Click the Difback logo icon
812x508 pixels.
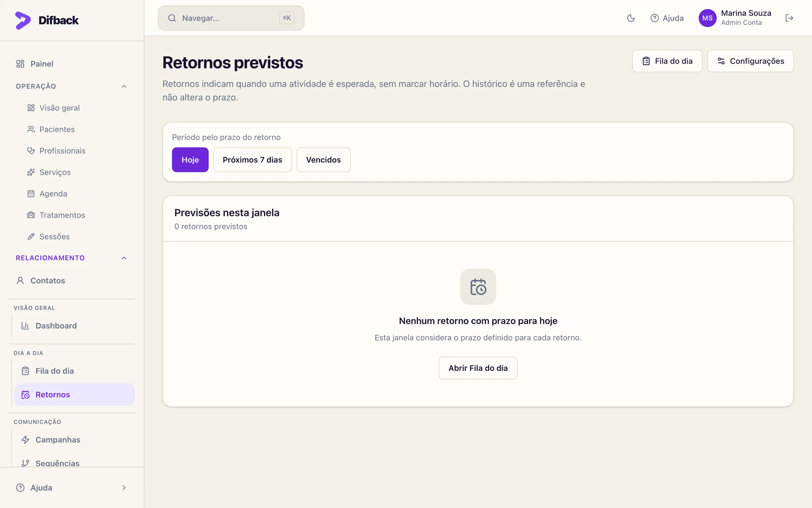click(x=23, y=20)
